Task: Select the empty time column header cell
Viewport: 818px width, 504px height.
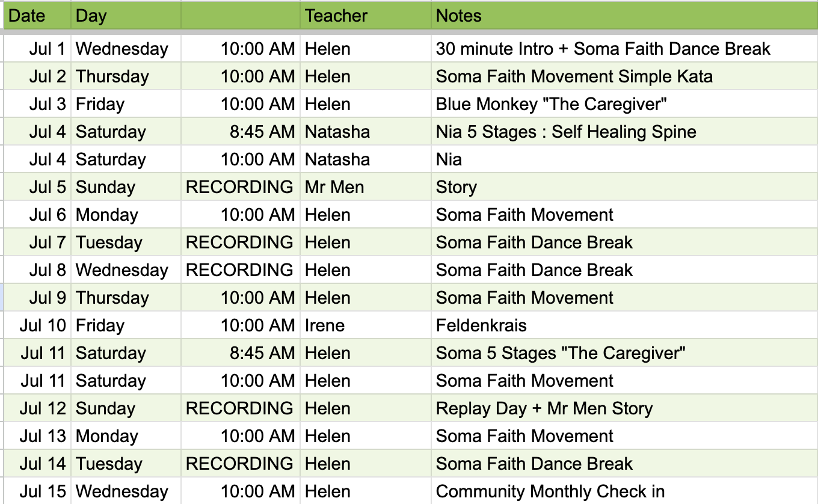Action: [241, 16]
